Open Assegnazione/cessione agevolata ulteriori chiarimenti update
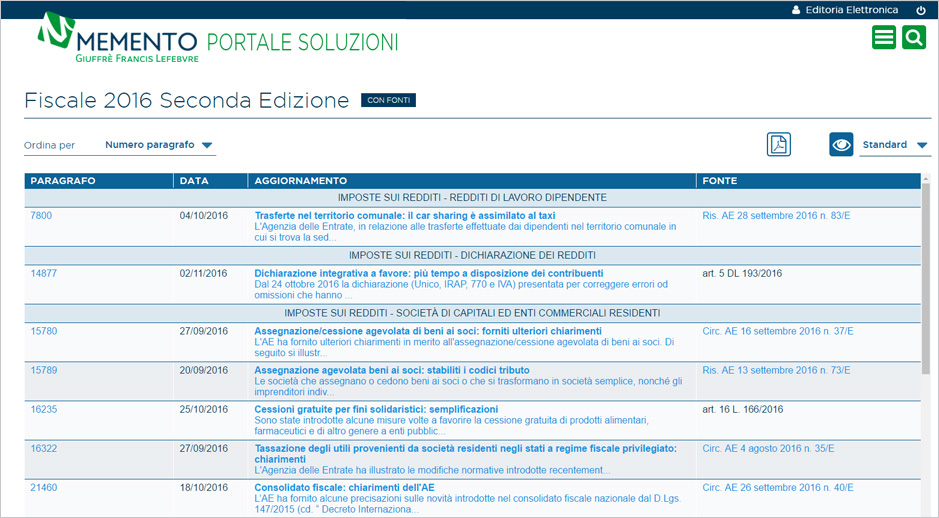This screenshot has height=518, width=939. (x=428, y=331)
